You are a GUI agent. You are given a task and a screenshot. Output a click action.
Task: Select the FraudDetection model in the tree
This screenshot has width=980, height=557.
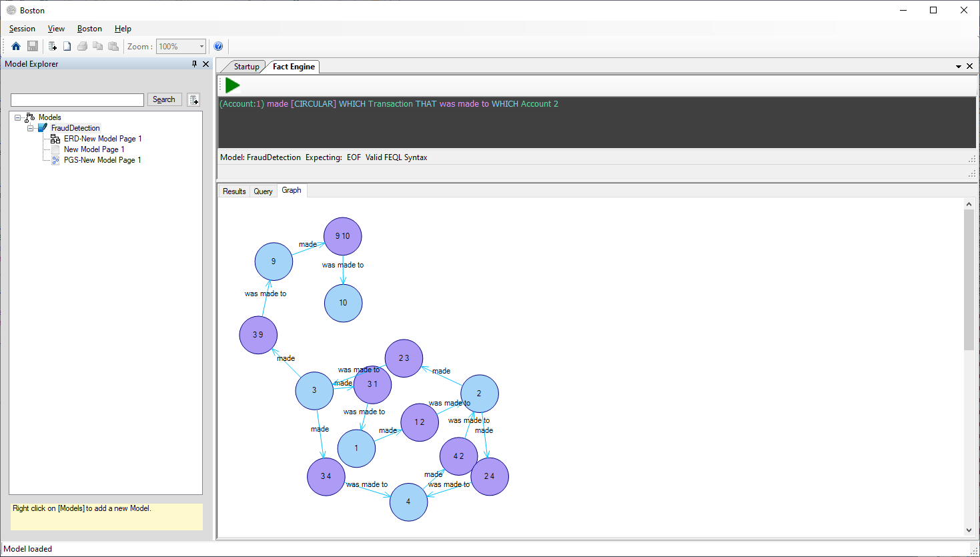75,128
